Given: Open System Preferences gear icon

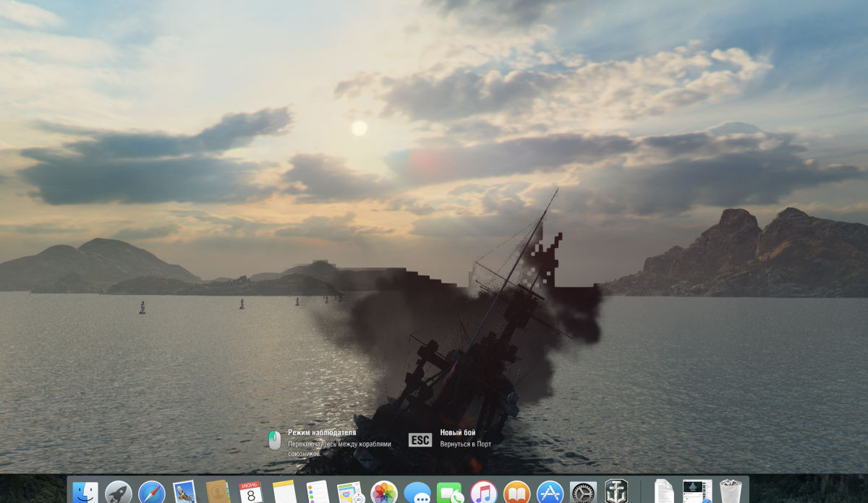Looking at the screenshot, I should tap(583, 492).
